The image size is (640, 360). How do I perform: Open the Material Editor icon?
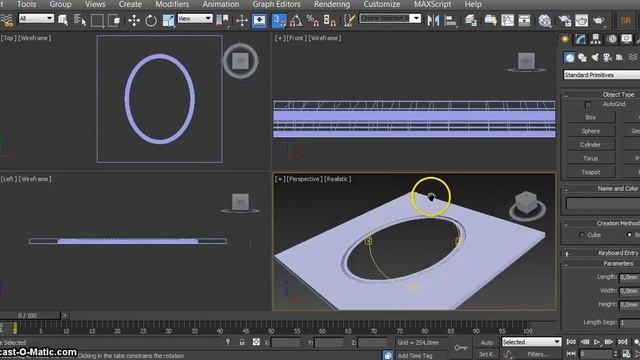tap(544, 20)
